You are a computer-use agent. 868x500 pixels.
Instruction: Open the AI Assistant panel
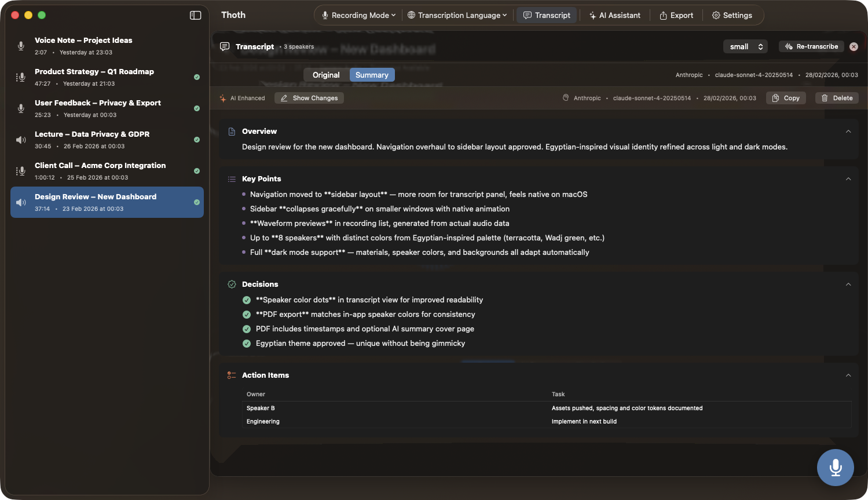(x=614, y=15)
